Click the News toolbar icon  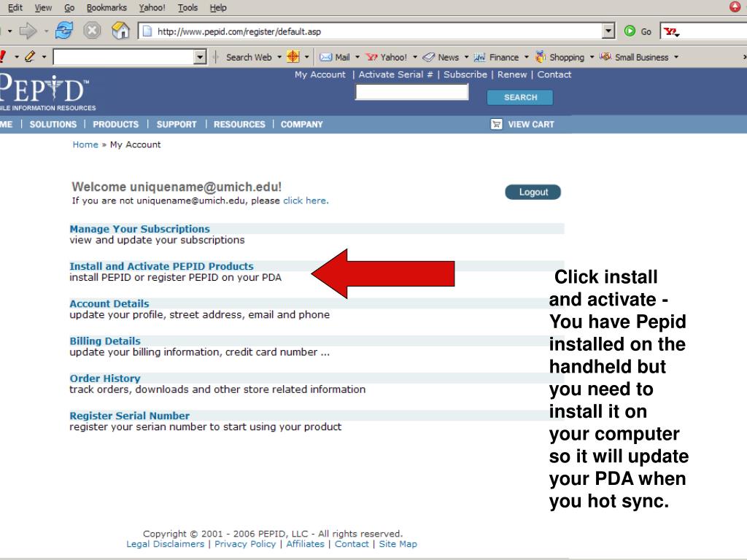[429, 57]
